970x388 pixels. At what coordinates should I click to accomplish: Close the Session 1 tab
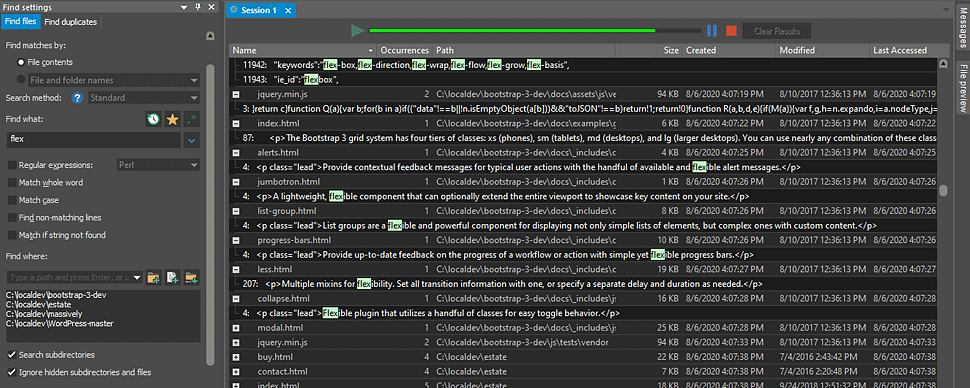point(288,11)
